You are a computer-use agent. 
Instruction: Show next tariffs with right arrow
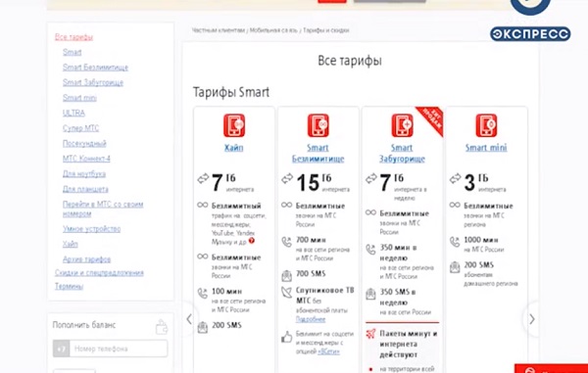tap(532, 319)
